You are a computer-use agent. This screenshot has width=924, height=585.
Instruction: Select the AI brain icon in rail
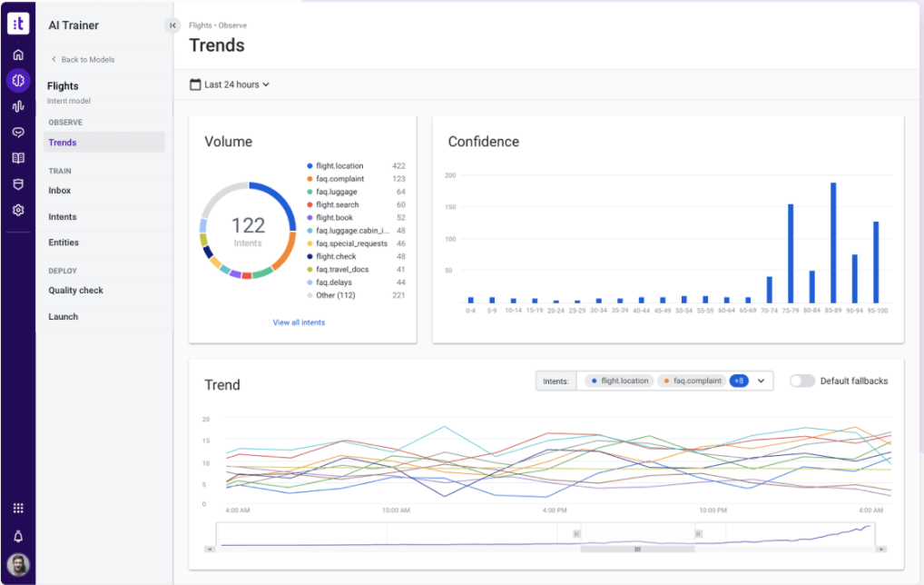(x=18, y=80)
